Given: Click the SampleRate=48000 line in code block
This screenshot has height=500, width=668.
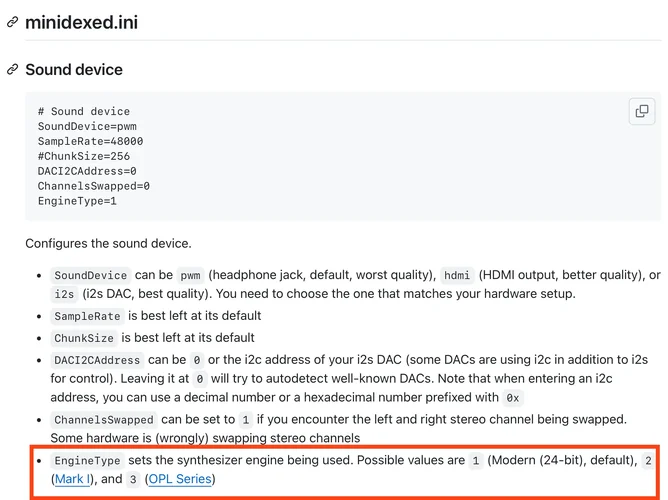Looking at the screenshot, I should click(x=91, y=141).
